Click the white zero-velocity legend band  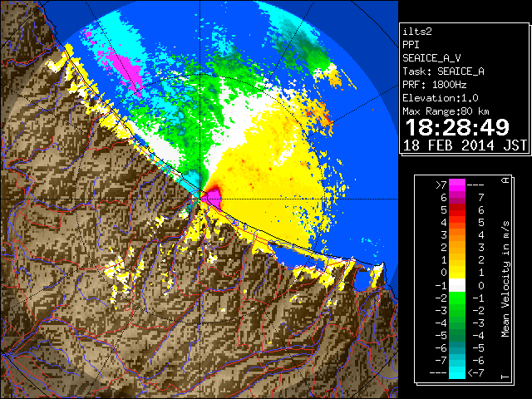pos(457,285)
